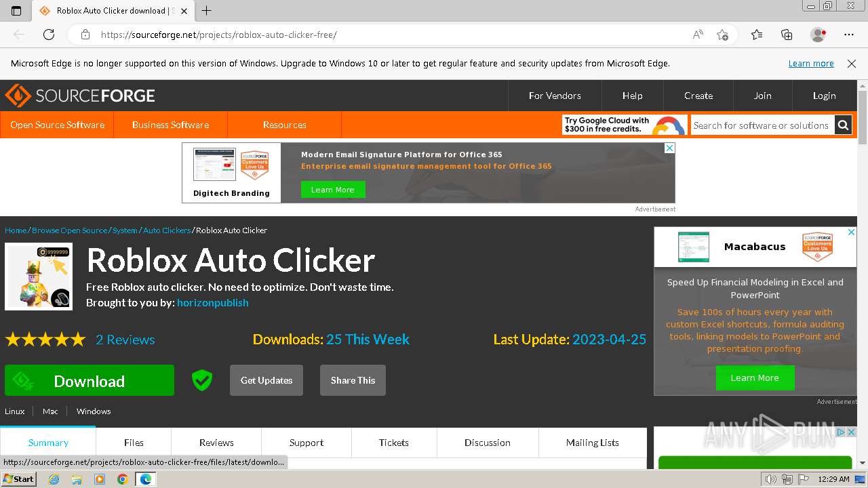
Task: Open File Explorer from the taskbar
Action: pos(77,479)
